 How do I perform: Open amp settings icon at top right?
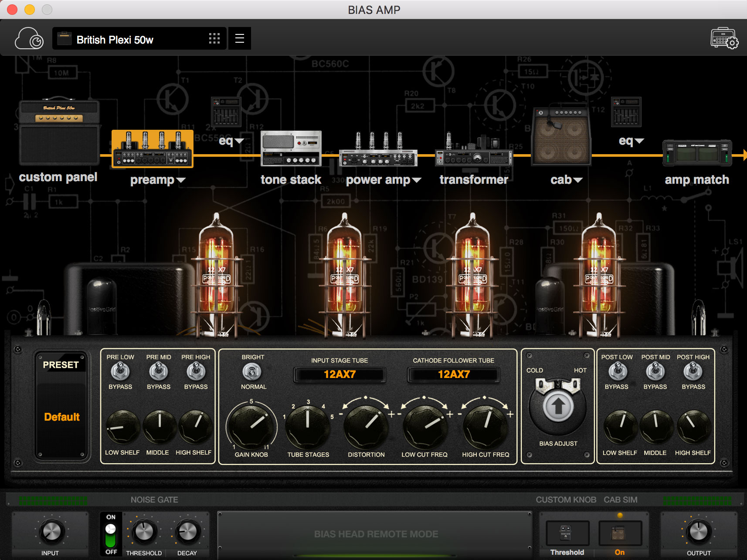(724, 39)
